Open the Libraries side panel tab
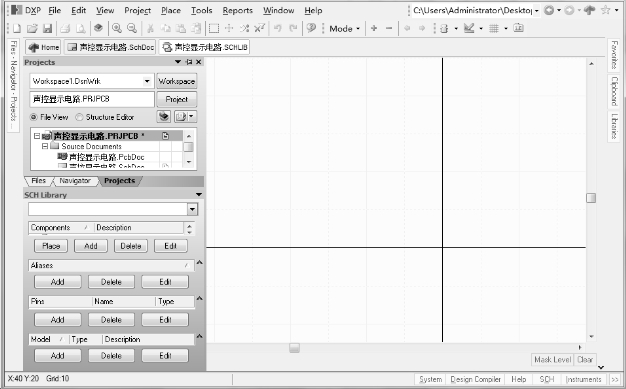Screen dimensions: 626x389 615,126
